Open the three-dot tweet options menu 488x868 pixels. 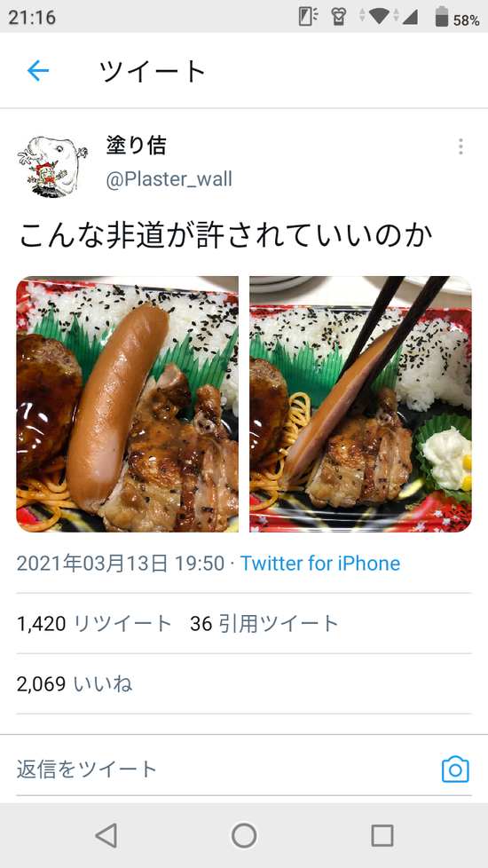[460, 146]
